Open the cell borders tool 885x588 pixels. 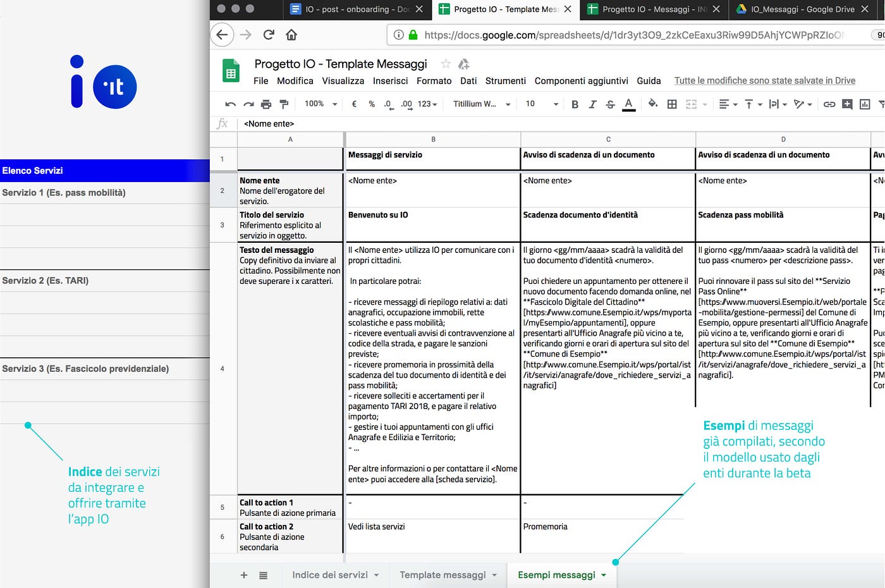pyautogui.click(x=672, y=104)
